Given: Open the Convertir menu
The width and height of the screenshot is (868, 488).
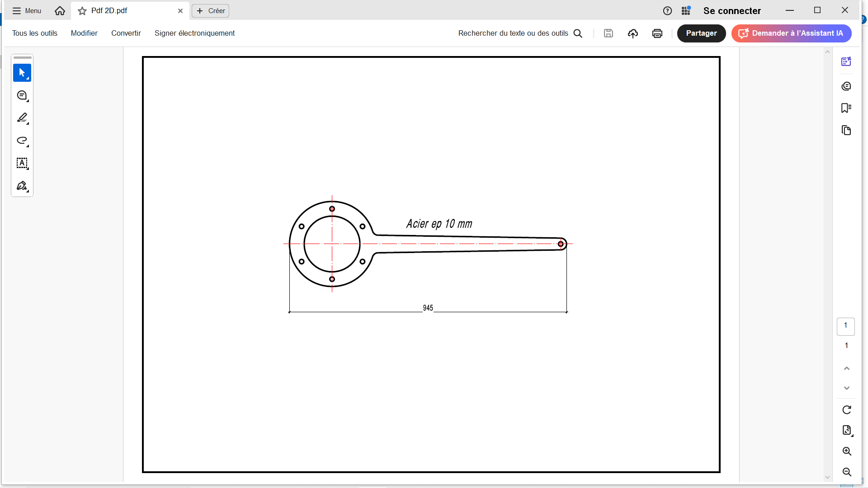Looking at the screenshot, I should 126,33.
